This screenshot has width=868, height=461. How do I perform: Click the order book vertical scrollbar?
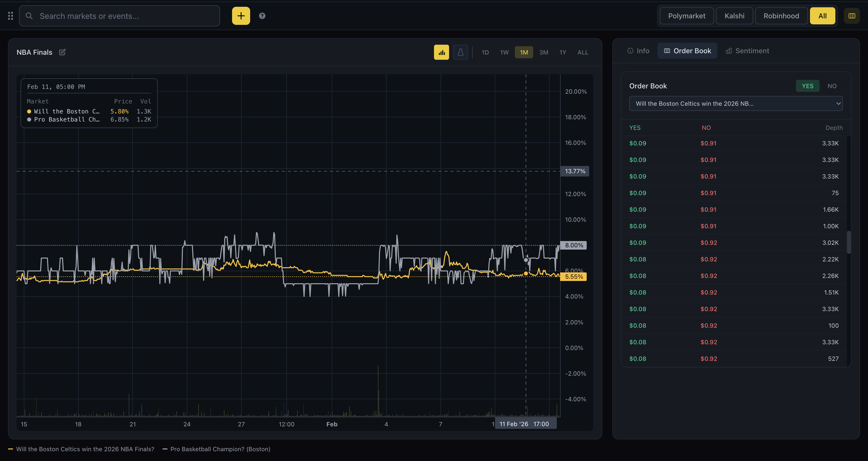pyautogui.click(x=848, y=242)
